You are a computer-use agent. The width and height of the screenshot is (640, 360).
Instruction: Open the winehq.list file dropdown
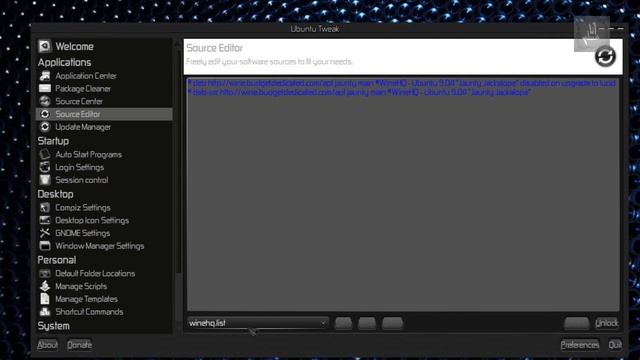258,323
